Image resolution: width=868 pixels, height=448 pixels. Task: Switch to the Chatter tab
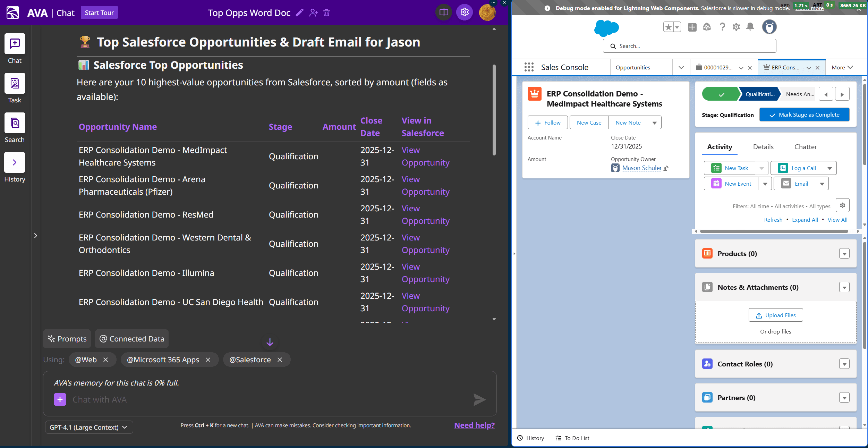806,147
